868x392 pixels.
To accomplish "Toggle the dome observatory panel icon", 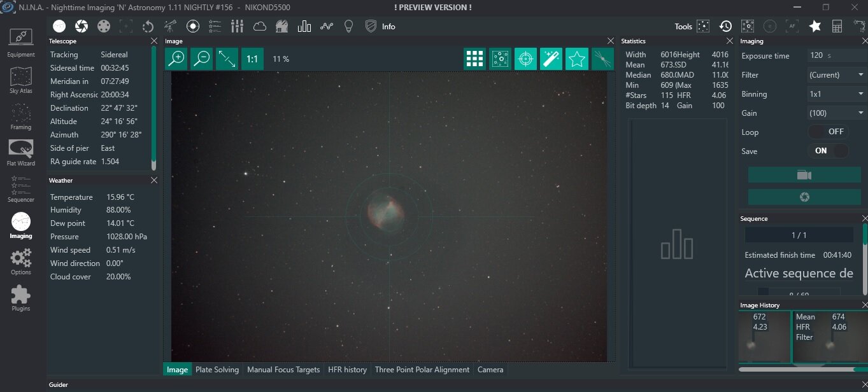I will click(282, 26).
